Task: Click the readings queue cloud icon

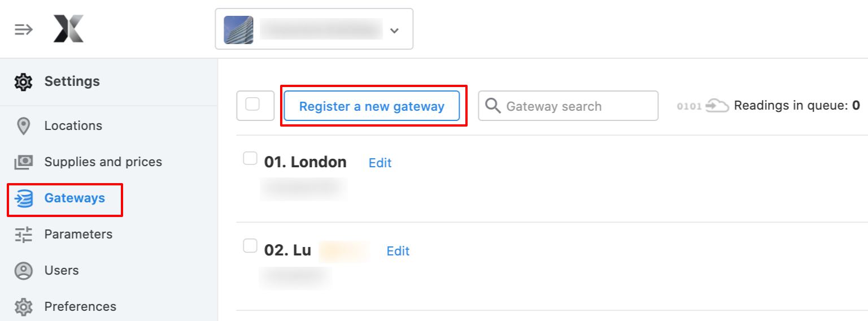Action: click(717, 106)
